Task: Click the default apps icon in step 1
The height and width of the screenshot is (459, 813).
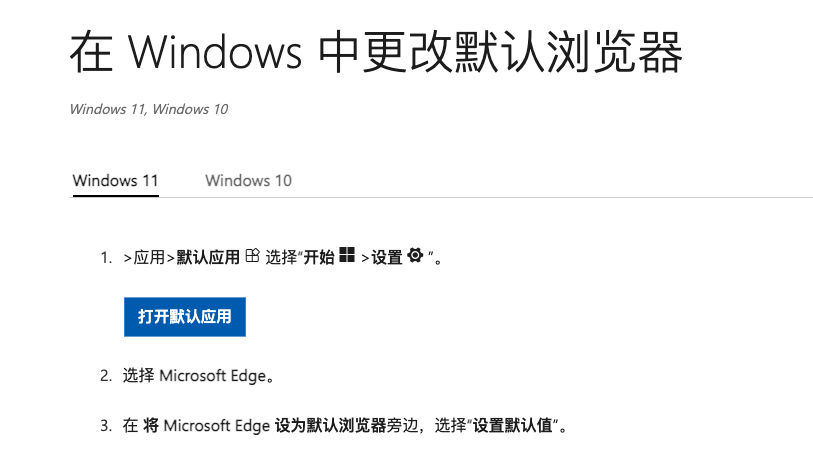Action: [253, 255]
